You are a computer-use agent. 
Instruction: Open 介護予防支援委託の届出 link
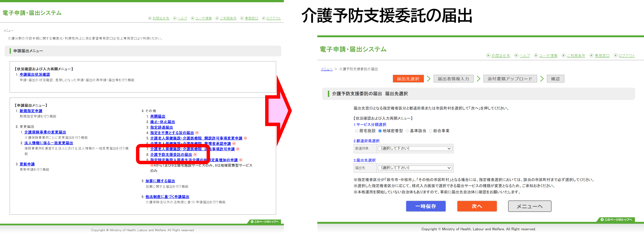pyautogui.click(x=171, y=155)
